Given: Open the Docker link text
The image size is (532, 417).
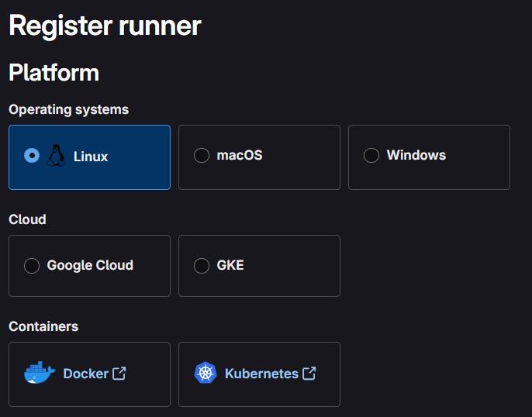Looking at the screenshot, I should pyautogui.click(x=85, y=374).
